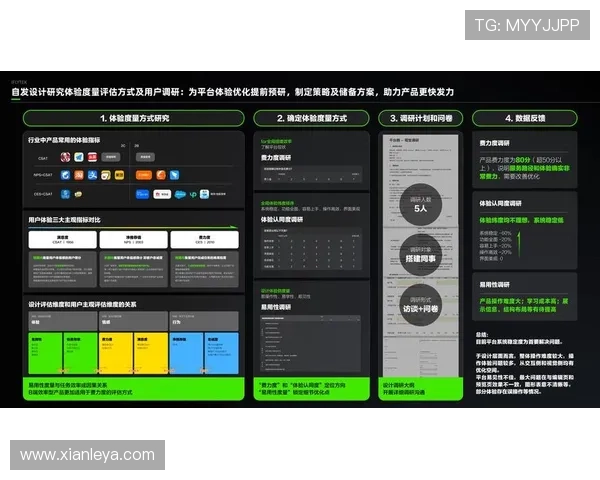Image resolution: width=600 pixels, height=480 pixels.
Task: Click the gray label chip right of the divider in CSAT row
Action: pos(145,157)
